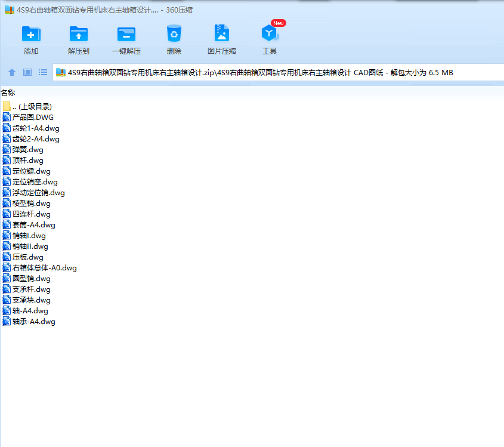The width and height of the screenshot is (504, 447).
Task: Select file 销轴I.dwg
Action: coord(24,235)
